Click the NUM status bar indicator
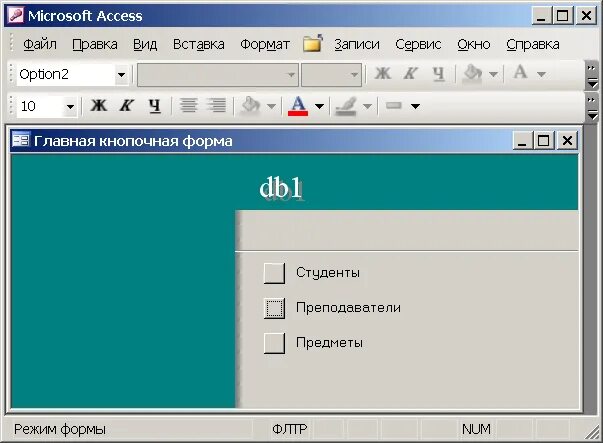 click(476, 429)
